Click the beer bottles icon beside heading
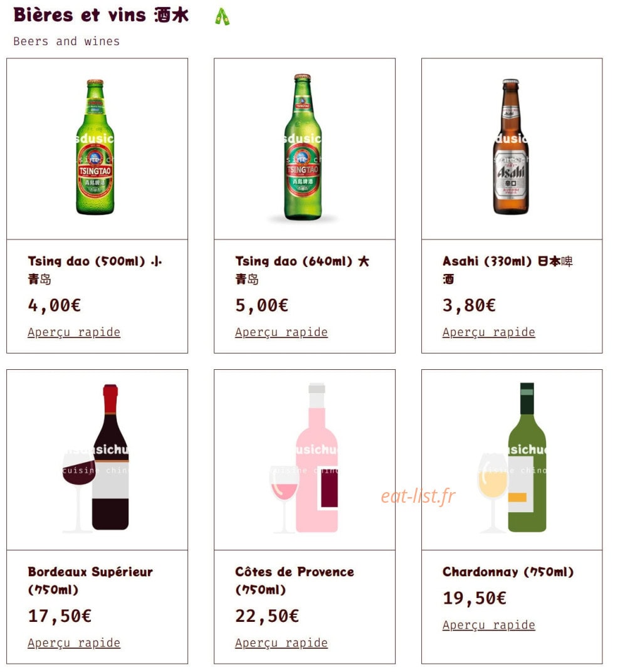This screenshot has width=620, height=672. (222, 17)
